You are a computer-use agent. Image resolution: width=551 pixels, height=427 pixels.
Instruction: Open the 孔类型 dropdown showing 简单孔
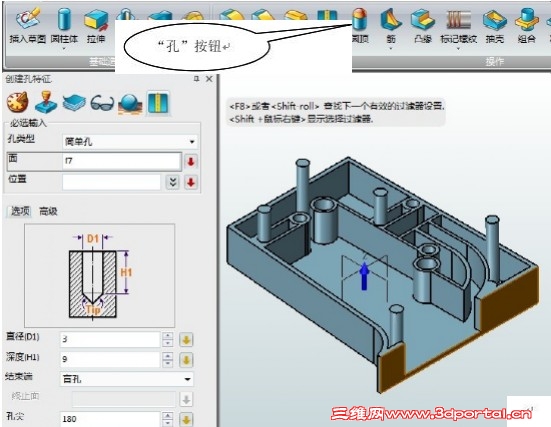(x=130, y=142)
